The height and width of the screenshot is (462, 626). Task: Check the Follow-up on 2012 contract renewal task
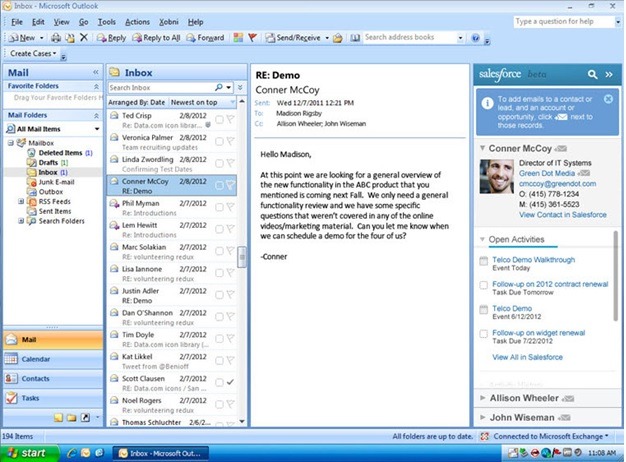point(483,285)
